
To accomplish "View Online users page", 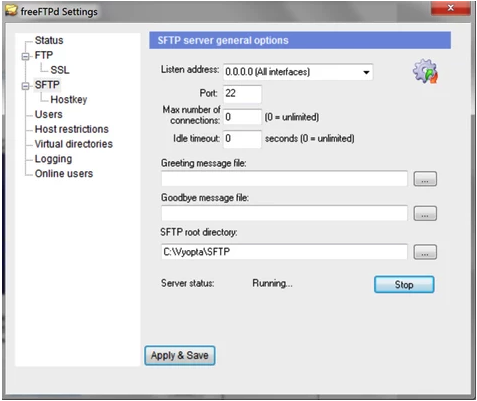I will 64,174.
